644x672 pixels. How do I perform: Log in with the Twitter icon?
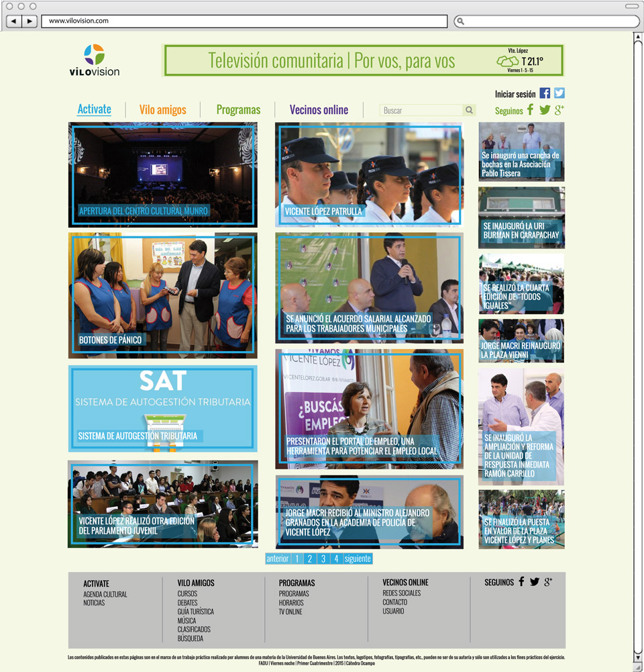[559, 94]
